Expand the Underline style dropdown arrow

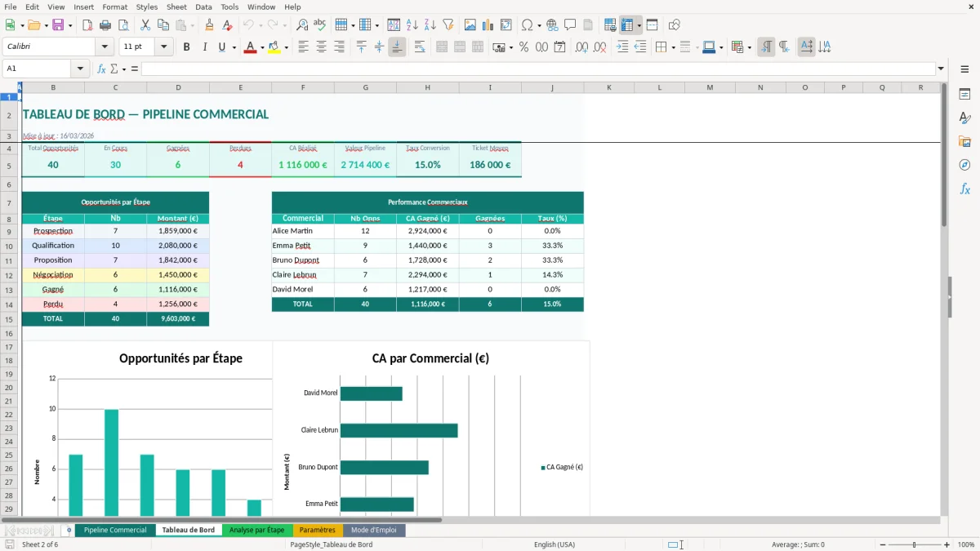[234, 47]
